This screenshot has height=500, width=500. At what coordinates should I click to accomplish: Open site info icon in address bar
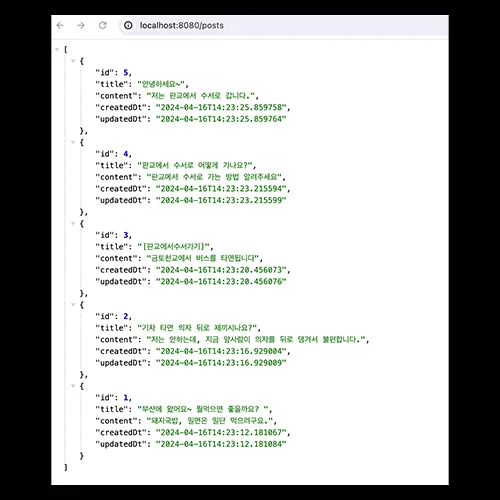click(x=128, y=25)
